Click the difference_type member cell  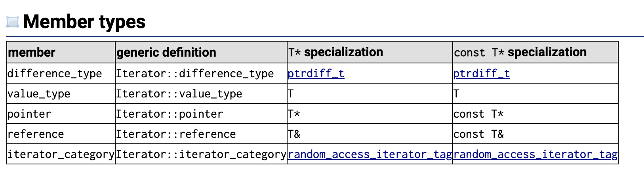(x=61, y=73)
